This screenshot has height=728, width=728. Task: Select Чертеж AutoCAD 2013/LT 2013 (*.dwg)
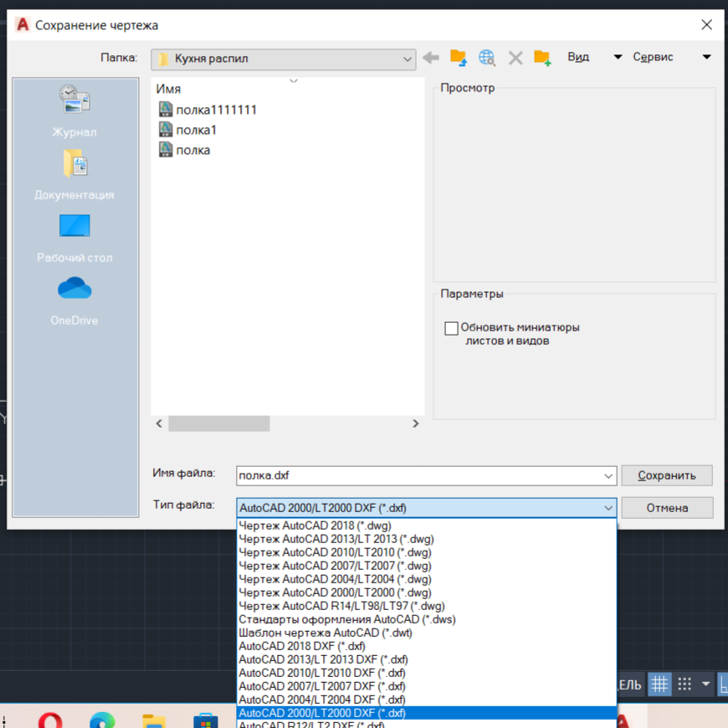[426, 539]
